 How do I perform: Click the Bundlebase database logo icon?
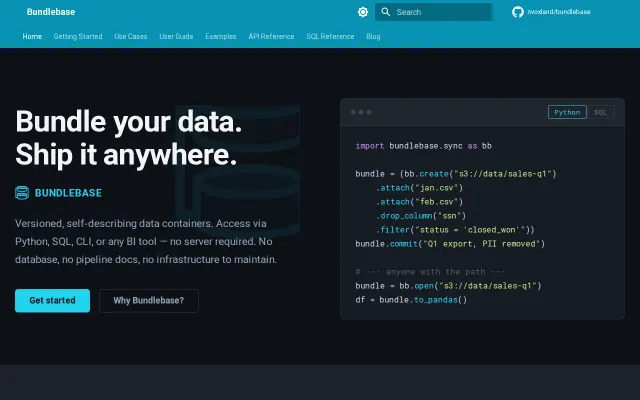pyautogui.click(x=22, y=193)
